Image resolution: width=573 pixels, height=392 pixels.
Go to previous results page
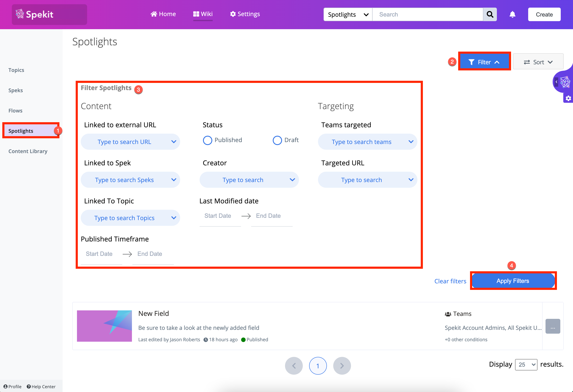294,366
